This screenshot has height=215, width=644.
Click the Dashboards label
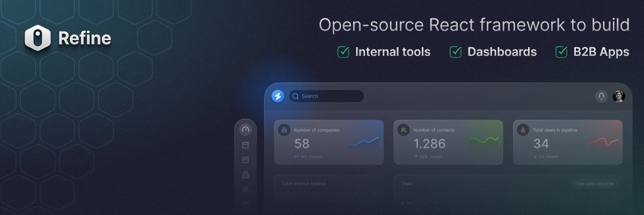[502, 52]
